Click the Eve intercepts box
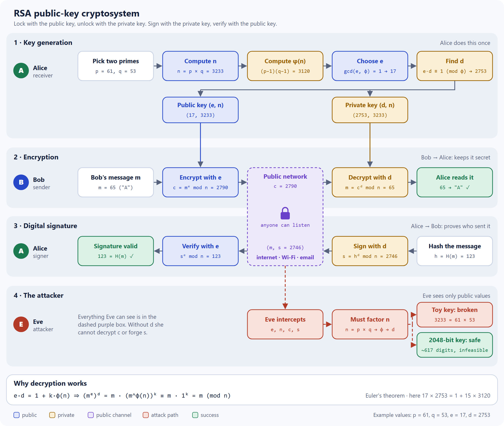This screenshot has width=504, height=426. tap(285, 324)
